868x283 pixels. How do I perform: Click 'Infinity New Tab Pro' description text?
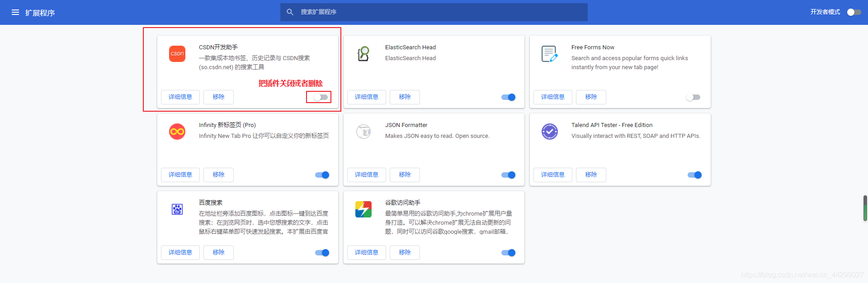click(x=264, y=136)
